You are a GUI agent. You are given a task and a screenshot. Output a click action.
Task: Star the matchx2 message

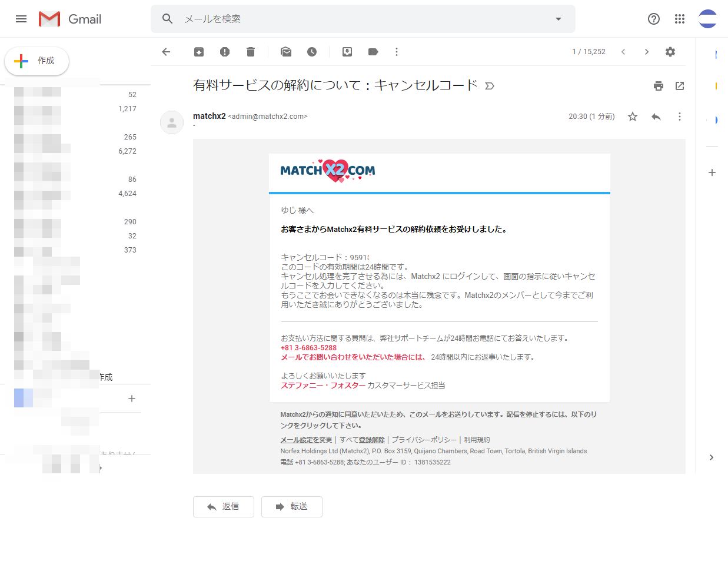tap(633, 117)
